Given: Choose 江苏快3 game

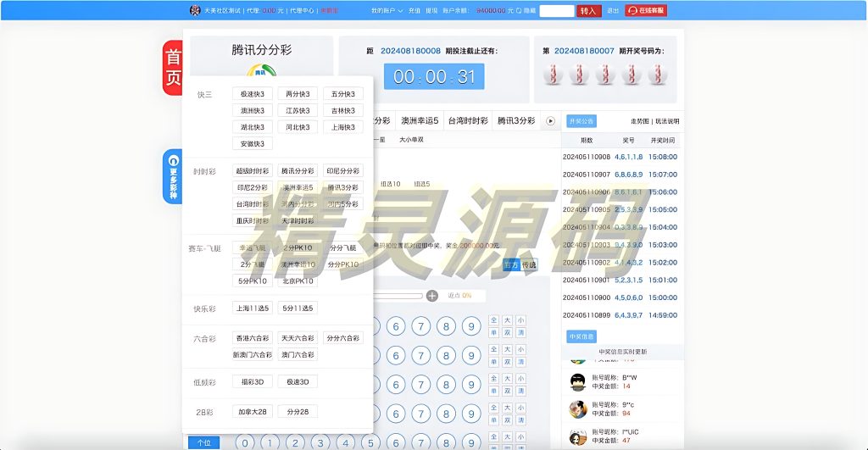Looking at the screenshot, I should [x=298, y=111].
